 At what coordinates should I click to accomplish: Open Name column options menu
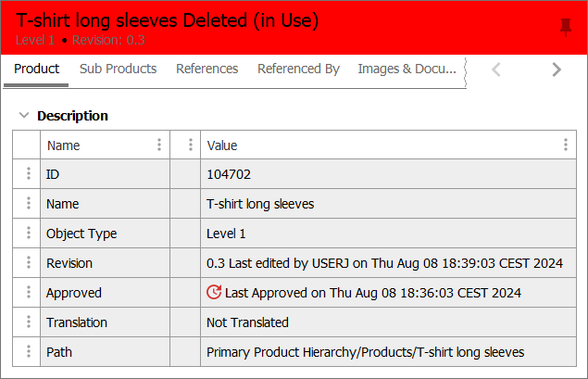(159, 145)
